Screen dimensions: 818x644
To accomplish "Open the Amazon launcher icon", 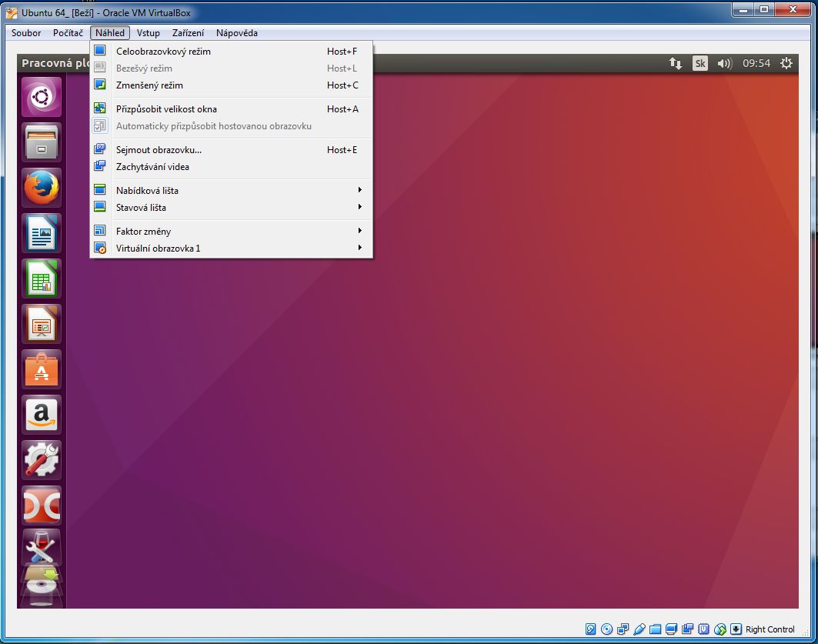I will [x=42, y=415].
